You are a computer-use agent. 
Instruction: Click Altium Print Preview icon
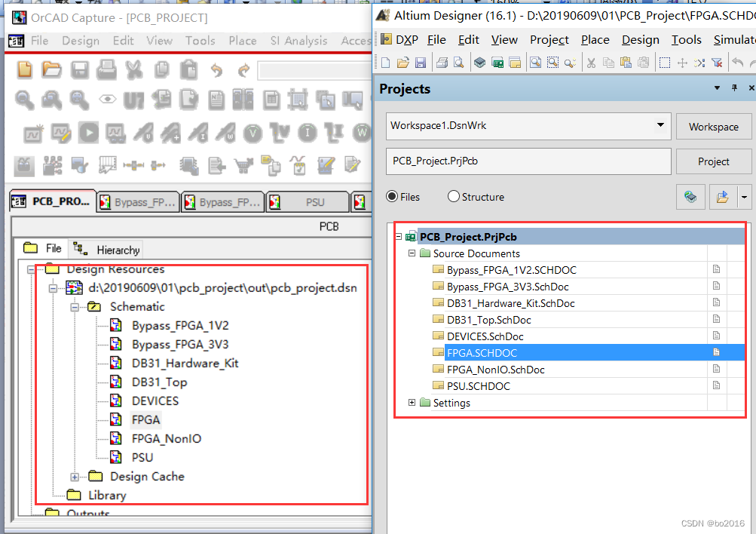point(458,63)
